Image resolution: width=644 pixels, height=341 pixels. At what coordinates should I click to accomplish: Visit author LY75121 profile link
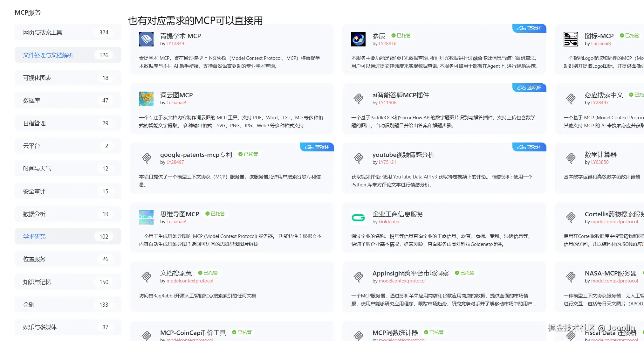point(387,162)
